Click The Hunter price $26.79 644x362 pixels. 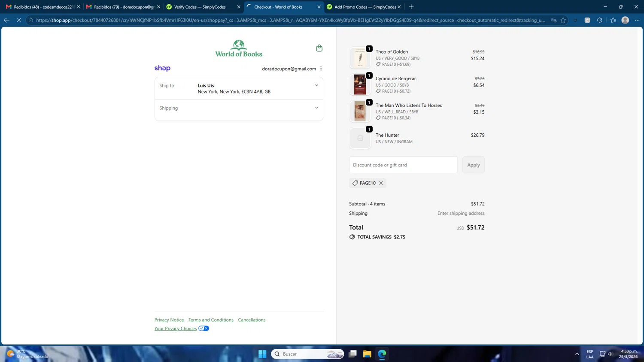[478, 135]
